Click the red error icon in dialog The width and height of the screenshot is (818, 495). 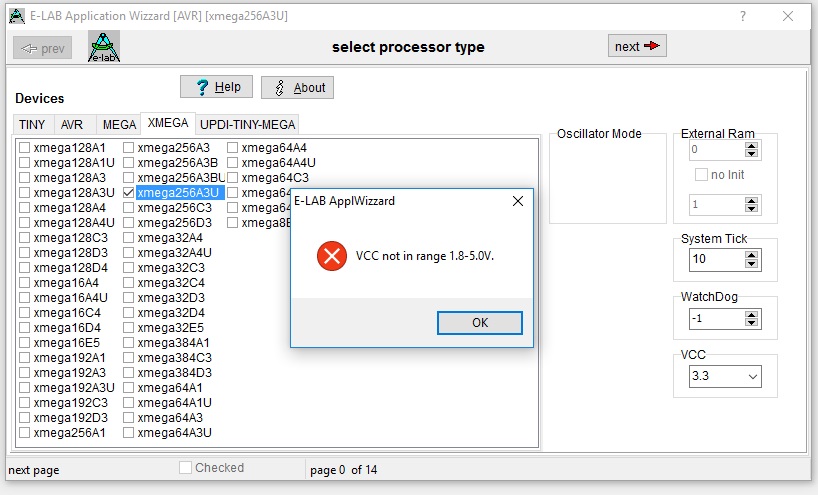[332, 256]
